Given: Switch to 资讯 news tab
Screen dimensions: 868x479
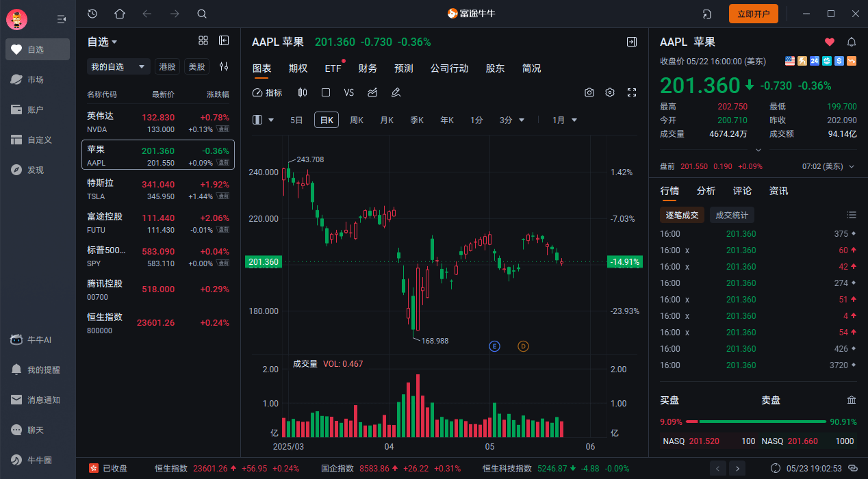Looking at the screenshot, I should (x=778, y=191).
